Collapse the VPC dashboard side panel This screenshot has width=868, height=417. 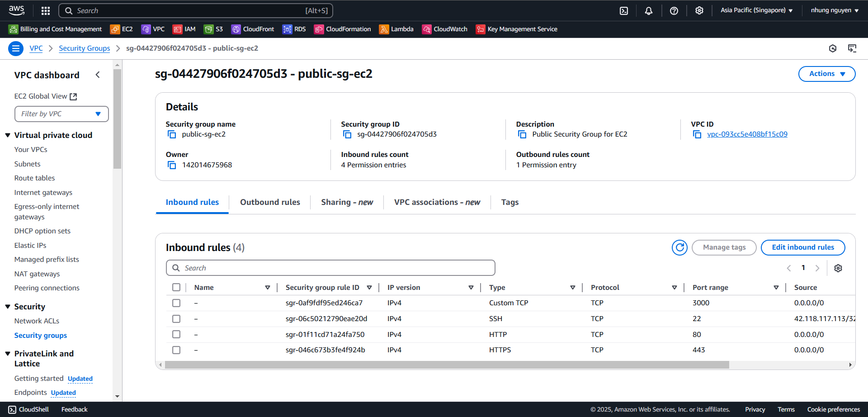pyautogui.click(x=98, y=75)
